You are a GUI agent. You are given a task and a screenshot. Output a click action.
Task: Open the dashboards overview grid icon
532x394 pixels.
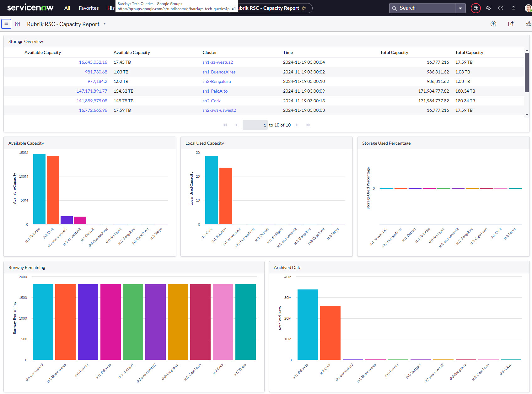click(18, 24)
